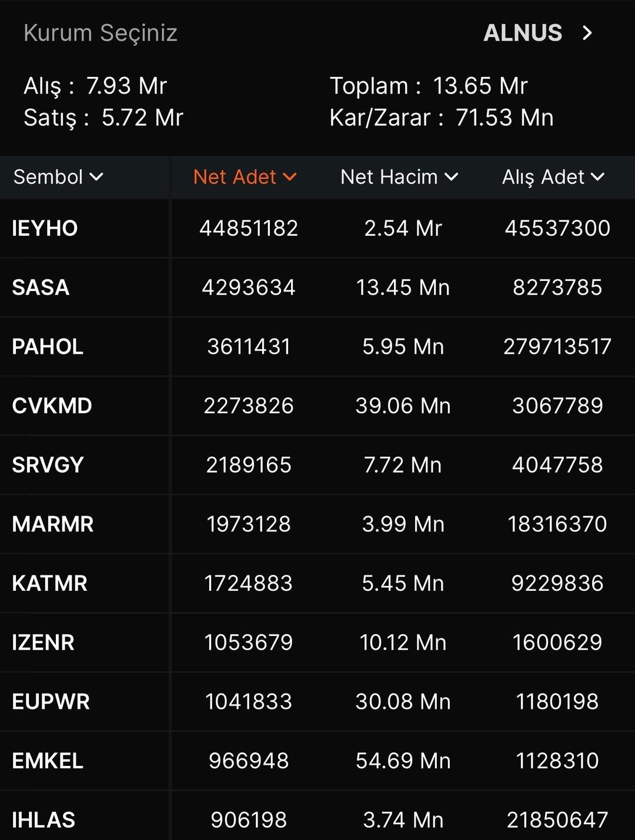This screenshot has width=635, height=840.
Task: Select the EMKEL symbol
Action: 48,761
